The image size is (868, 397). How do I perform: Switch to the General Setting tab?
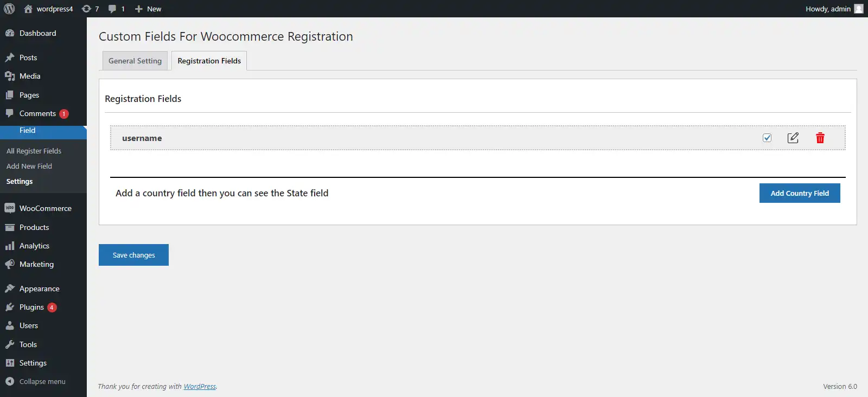[x=135, y=61]
